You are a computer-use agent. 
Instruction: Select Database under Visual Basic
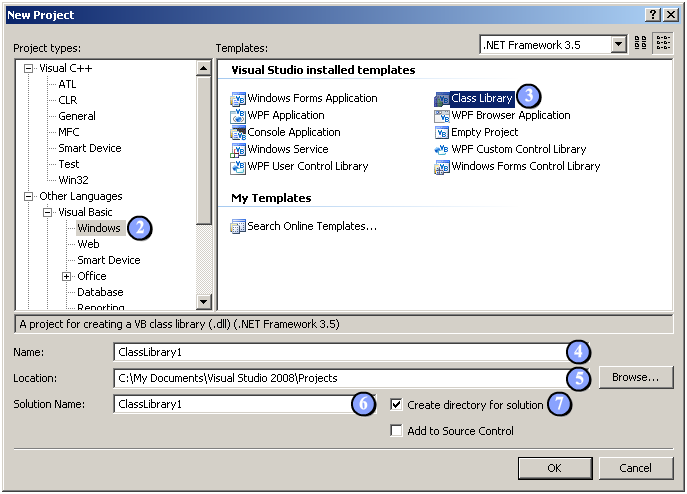pos(100,292)
